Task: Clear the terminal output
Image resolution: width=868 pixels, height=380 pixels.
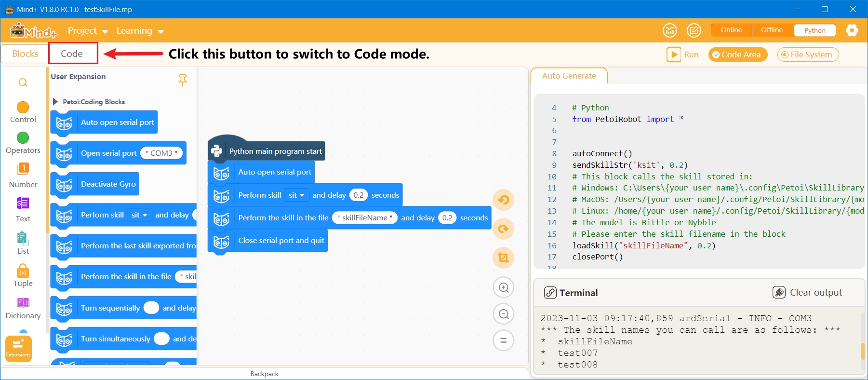Action: pyautogui.click(x=807, y=292)
